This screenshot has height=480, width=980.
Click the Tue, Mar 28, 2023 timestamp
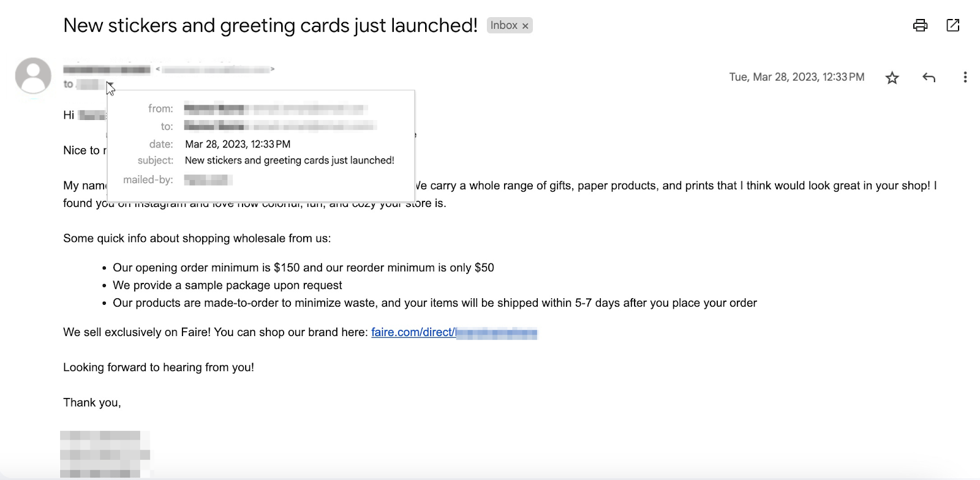point(796,77)
